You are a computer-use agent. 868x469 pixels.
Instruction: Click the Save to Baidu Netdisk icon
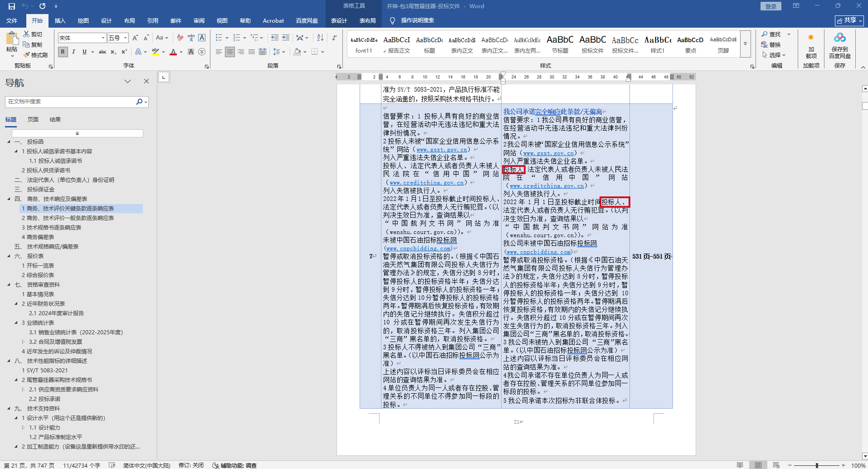click(x=839, y=45)
